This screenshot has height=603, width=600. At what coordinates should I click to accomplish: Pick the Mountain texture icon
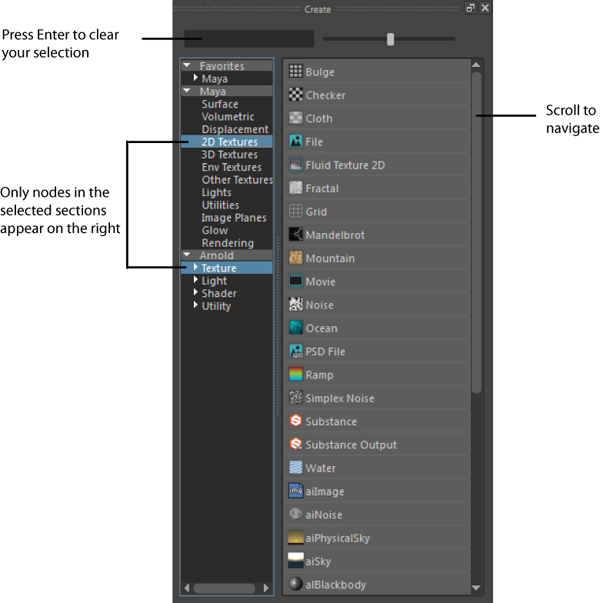pos(296,258)
